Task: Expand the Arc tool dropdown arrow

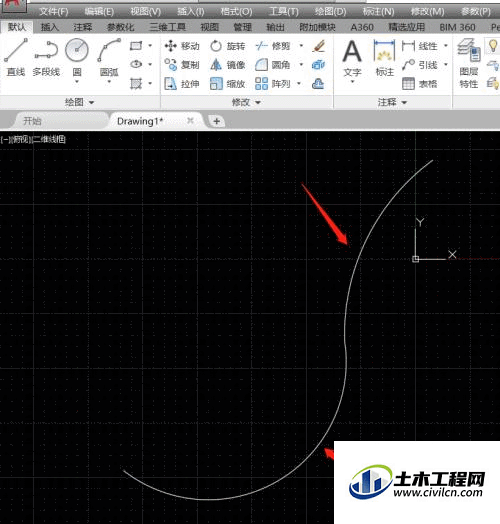Action: [109, 82]
